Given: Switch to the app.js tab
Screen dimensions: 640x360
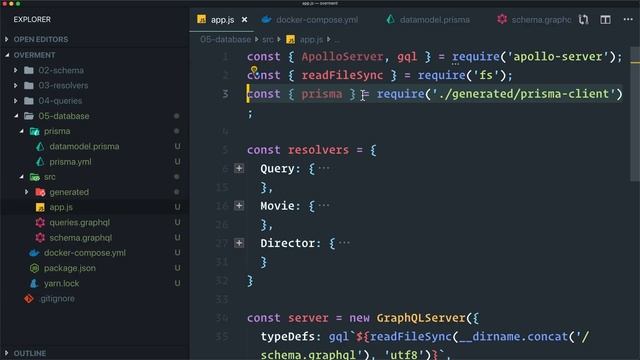Looking at the screenshot, I should tap(222, 20).
